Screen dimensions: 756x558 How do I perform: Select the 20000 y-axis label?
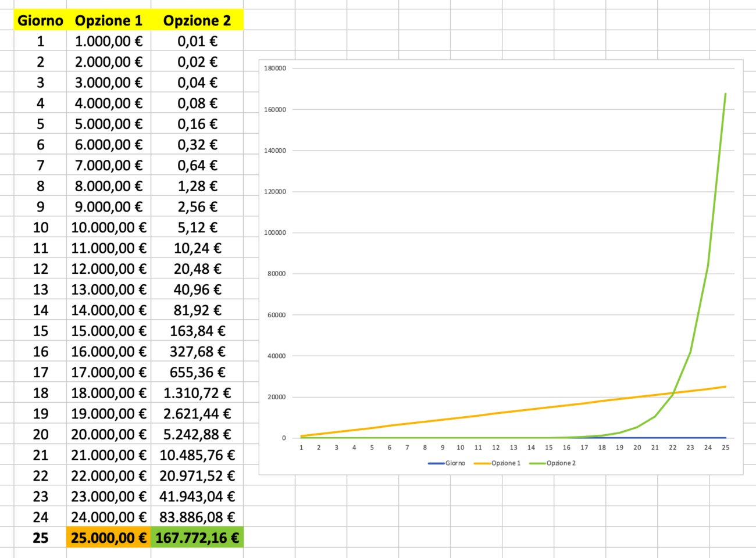276,397
